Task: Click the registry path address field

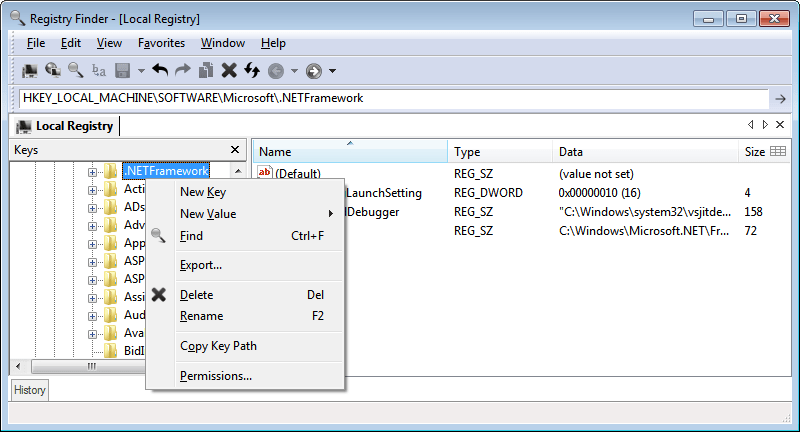Action: point(390,98)
